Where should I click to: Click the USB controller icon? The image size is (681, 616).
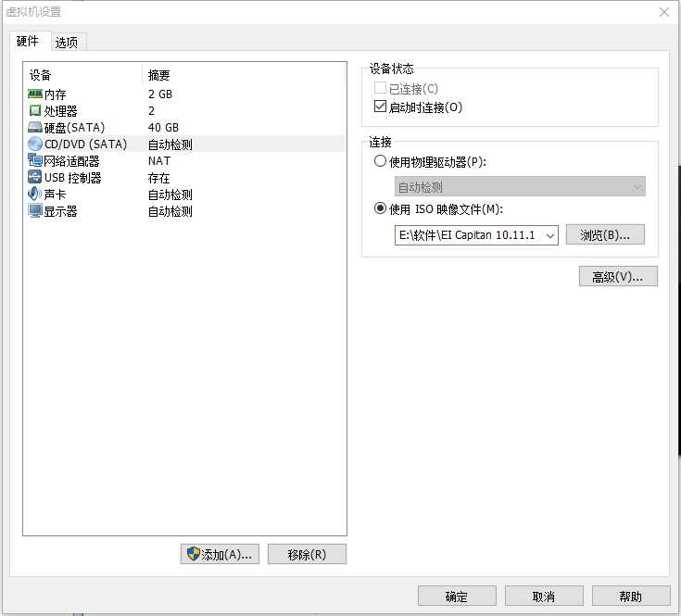tap(35, 177)
